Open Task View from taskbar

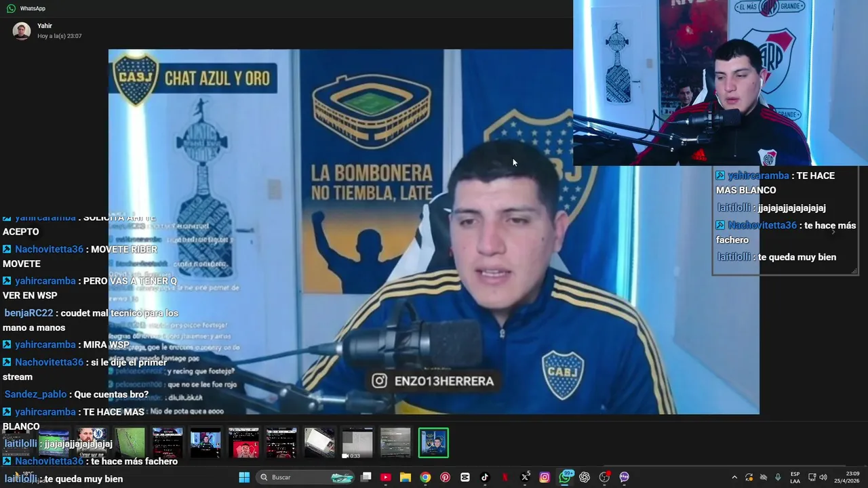pos(366,477)
